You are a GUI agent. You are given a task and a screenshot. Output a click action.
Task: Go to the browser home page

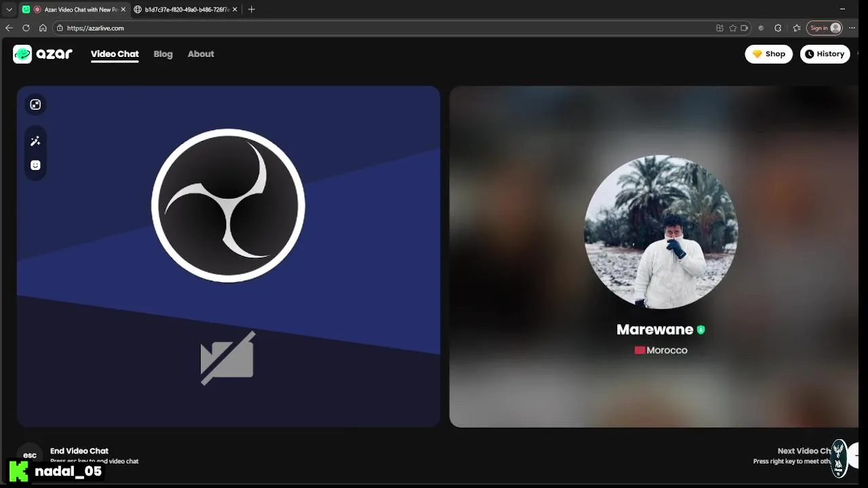tap(43, 28)
